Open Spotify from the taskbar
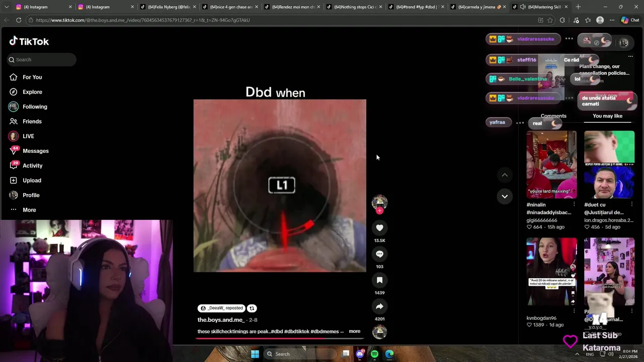The image size is (644, 362). [374, 354]
